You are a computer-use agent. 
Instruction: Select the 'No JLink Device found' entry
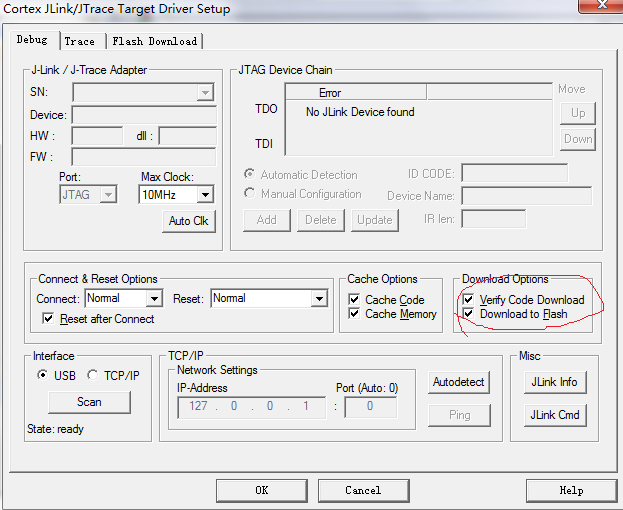pos(360,112)
